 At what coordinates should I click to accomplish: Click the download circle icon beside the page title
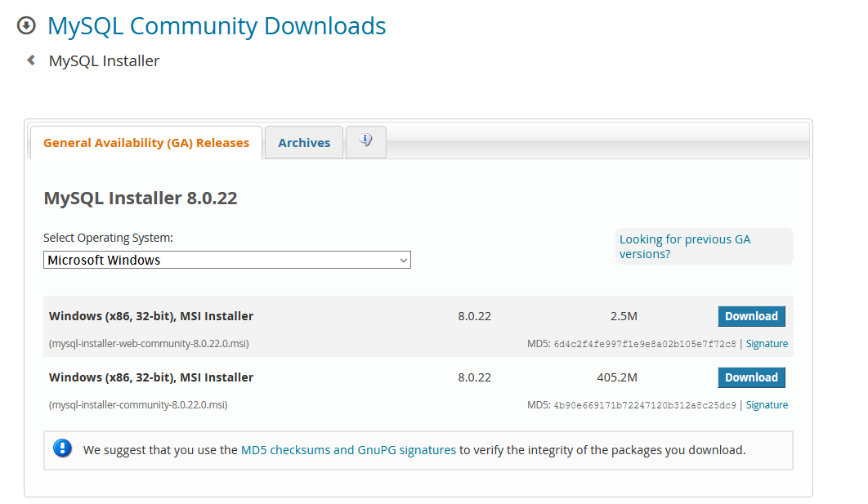(x=26, y=25)
